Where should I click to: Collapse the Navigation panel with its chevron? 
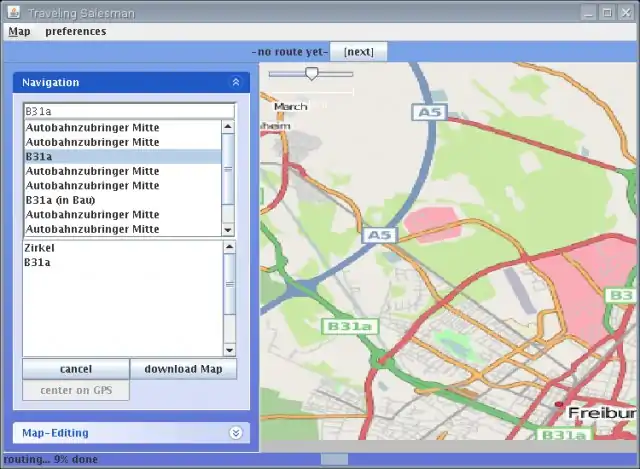pyautogui.click(x=236, y=83)
